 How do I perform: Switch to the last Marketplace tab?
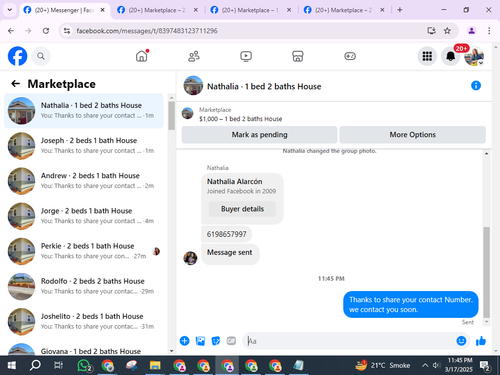(x=343, y=10)
